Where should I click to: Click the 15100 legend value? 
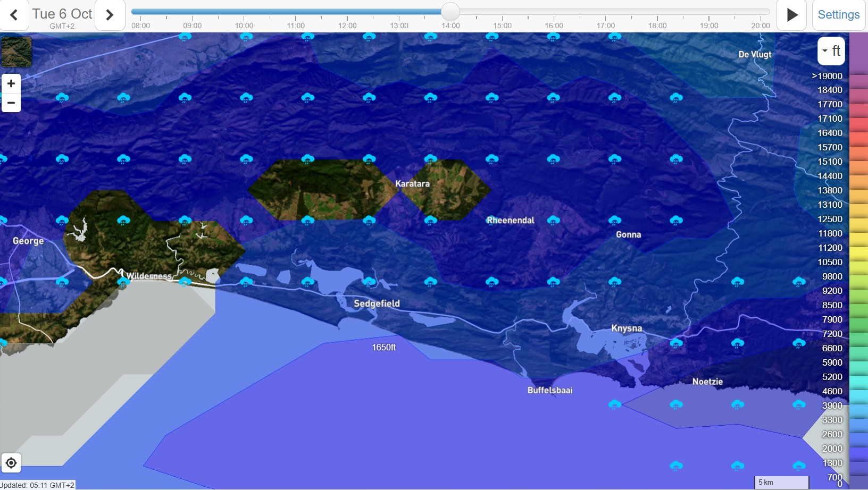830,162
